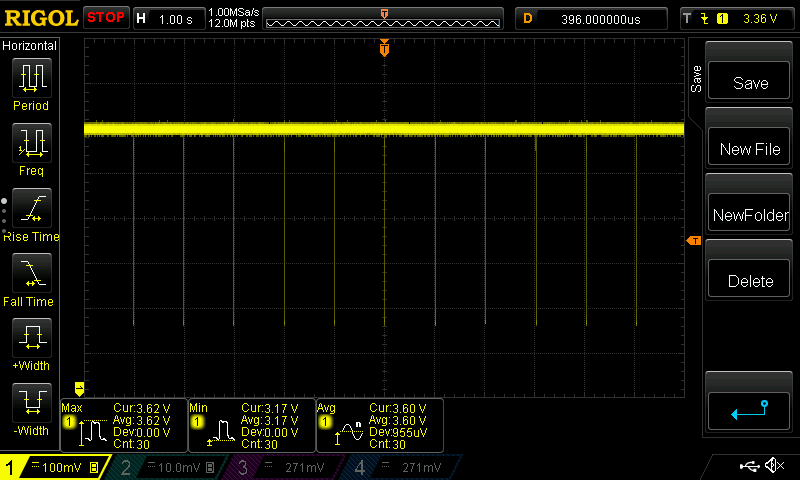This screenshot has width=800, height=480.
Task: Click the horizontal timebase 1.00 s field
Action: 169,19
